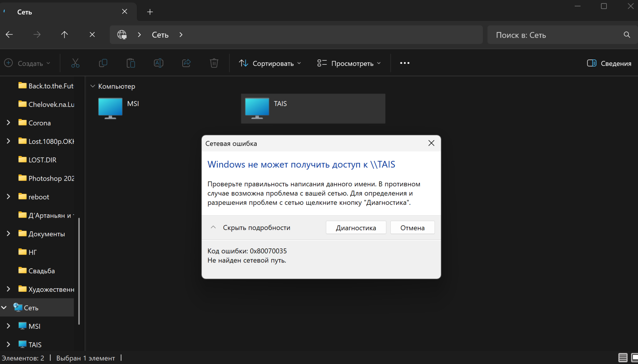Screen dimensions: 638x364
Task: Expand the TAIS item in the sidebar
Action: pos(8,344)
